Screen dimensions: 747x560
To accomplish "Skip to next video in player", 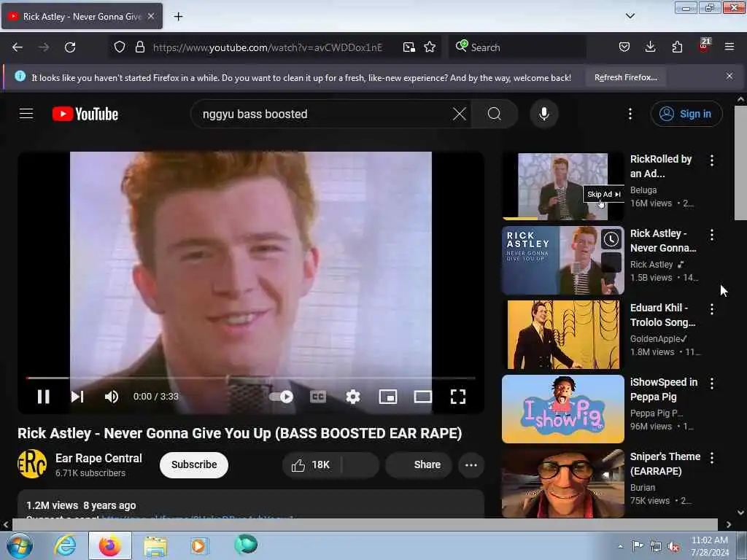I will point(77,397).
